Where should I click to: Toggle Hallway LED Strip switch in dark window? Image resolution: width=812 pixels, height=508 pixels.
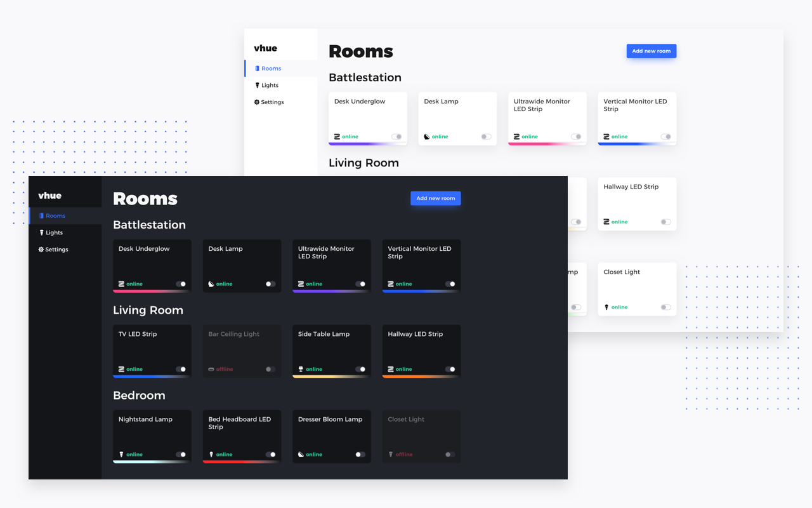point(450,369)
